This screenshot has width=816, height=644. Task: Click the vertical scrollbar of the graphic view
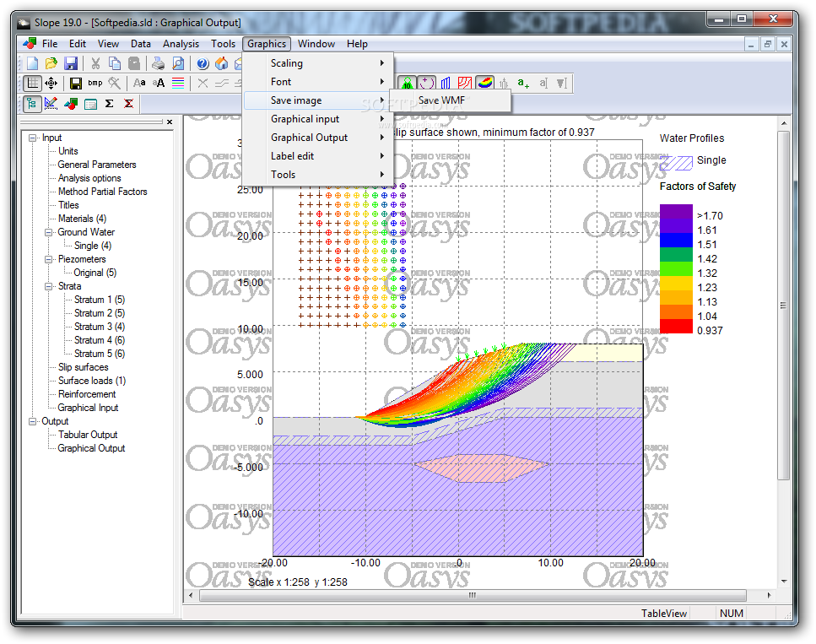point(783,306)
